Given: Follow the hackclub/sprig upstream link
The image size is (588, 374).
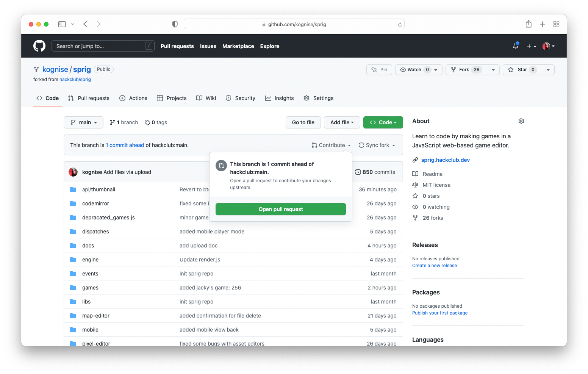Looking at the screenshot, I should [x=75, y=79].
